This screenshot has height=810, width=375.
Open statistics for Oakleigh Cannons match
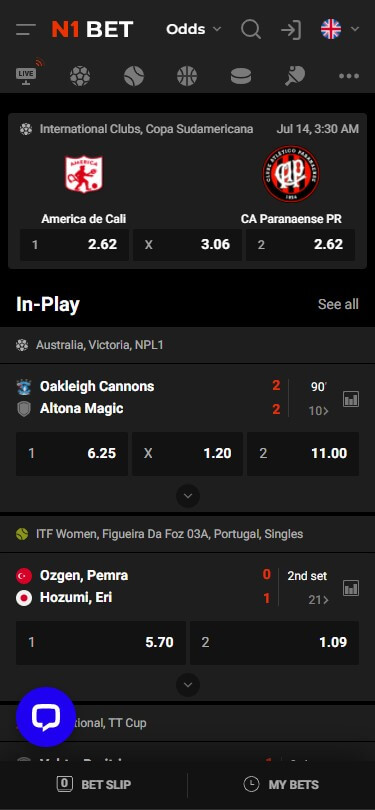(x=351, y=399)
